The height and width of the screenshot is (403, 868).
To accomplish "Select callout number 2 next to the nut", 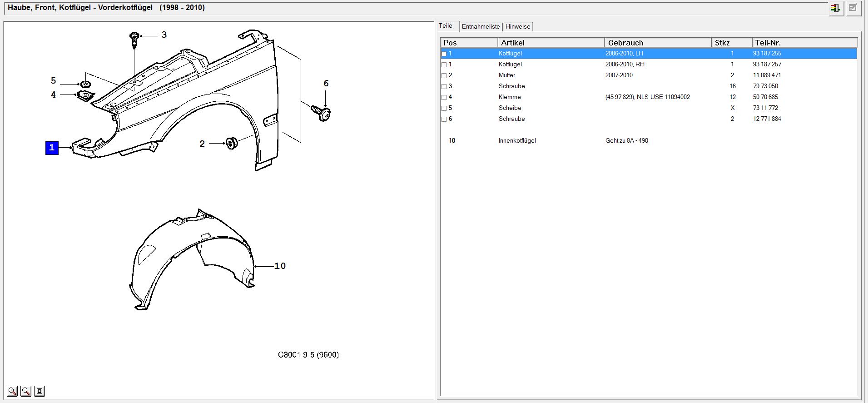I will pos(202,144).
